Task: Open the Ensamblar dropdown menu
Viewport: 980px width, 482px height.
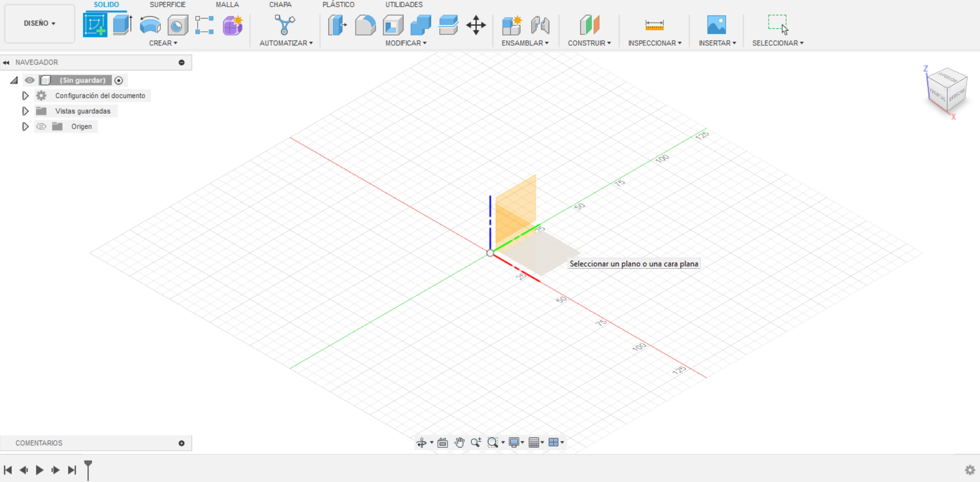Action: coord(525,43)
